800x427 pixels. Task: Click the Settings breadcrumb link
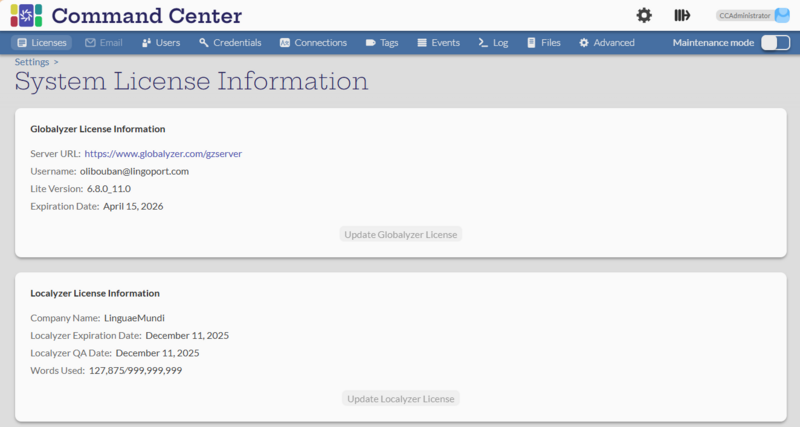[31, 62]
